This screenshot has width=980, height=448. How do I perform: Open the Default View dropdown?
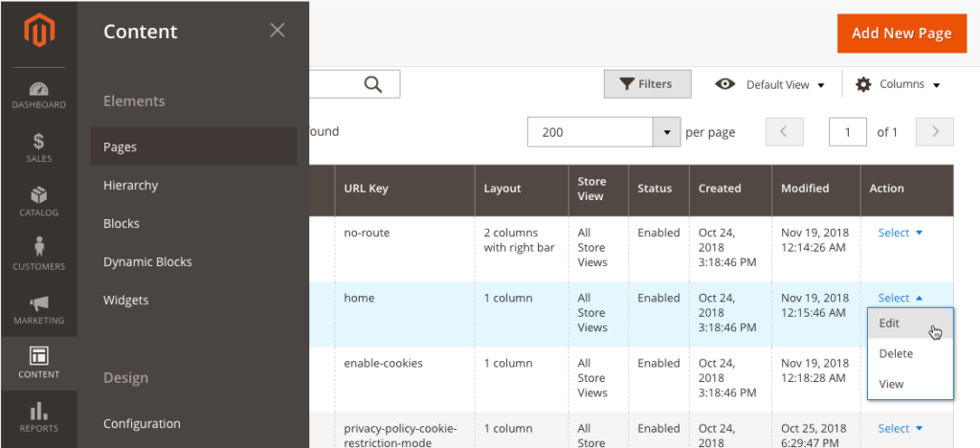[770, 84]
